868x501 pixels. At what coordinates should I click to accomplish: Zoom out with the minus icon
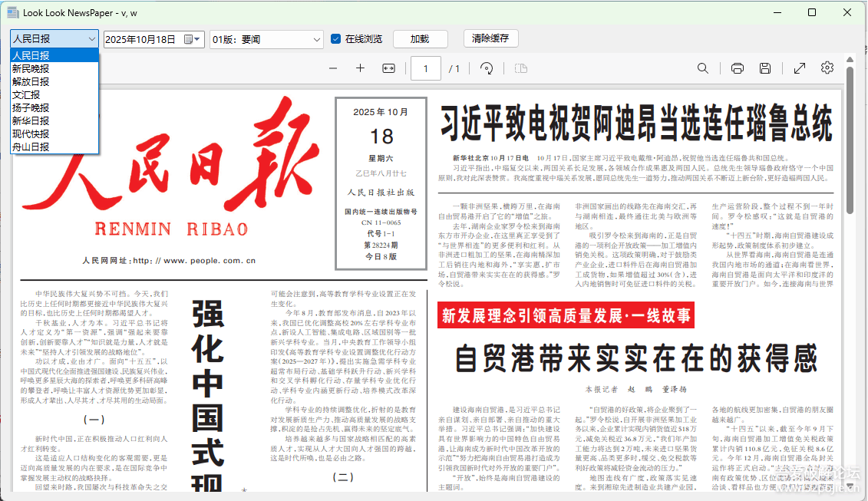[333, 68]
